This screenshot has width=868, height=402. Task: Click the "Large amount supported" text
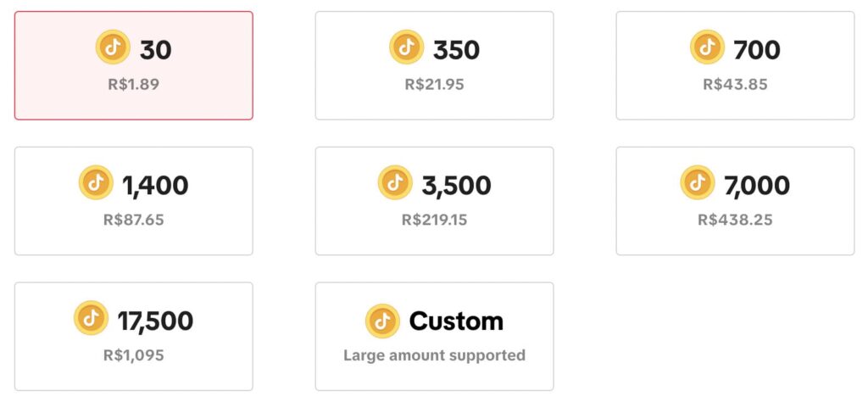(434, 355)
